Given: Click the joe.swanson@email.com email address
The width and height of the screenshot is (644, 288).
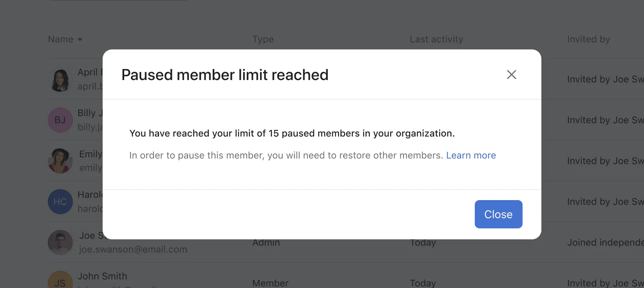Looking at the screenshot, I should coord(133,250).
